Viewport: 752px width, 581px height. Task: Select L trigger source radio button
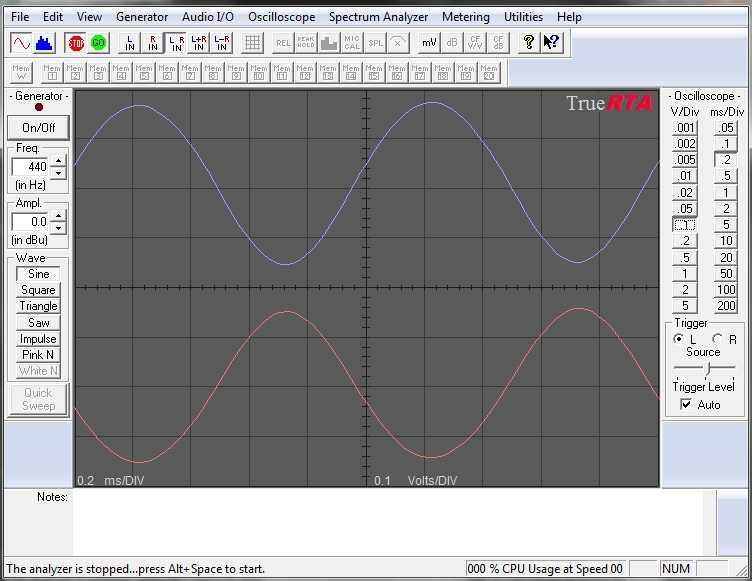pos(678,339)
